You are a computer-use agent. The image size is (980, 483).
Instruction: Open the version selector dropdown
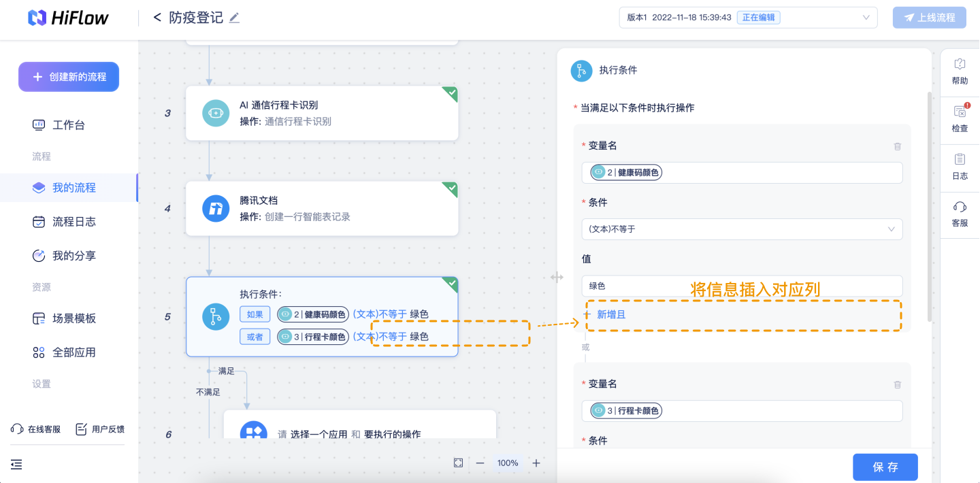748,18
